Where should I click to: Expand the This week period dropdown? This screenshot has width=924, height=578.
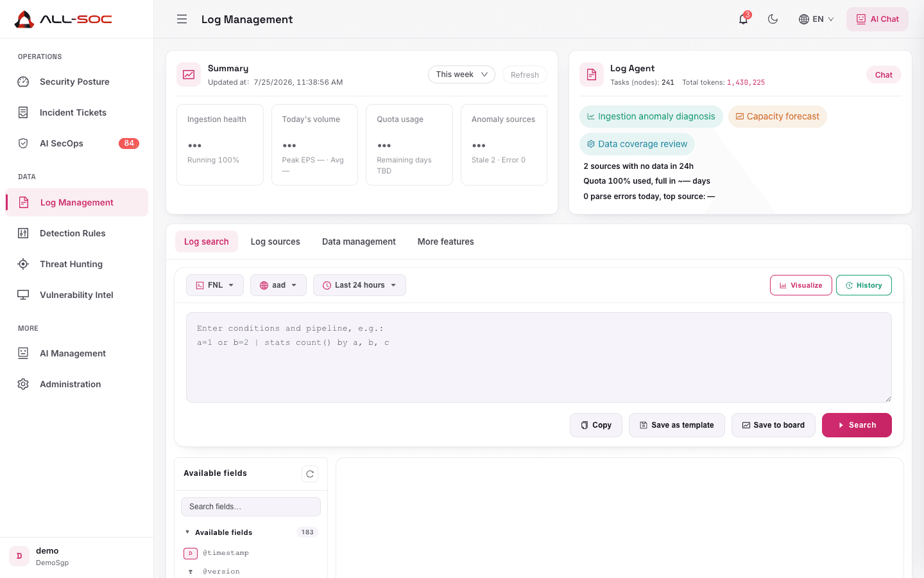461,74
